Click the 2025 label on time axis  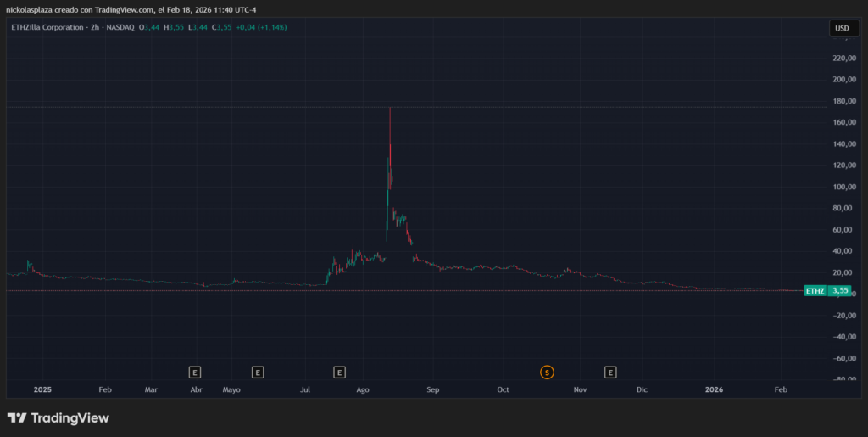point(42,390)
